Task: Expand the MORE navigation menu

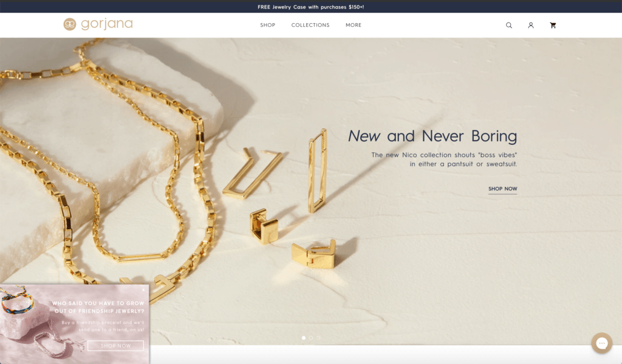Action: click(354, 25)
